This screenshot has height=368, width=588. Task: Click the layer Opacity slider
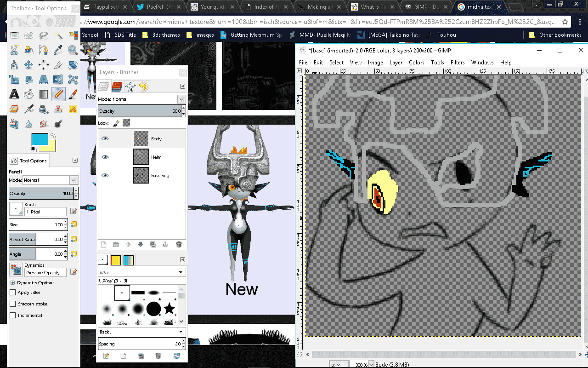(x=140, y=111)
